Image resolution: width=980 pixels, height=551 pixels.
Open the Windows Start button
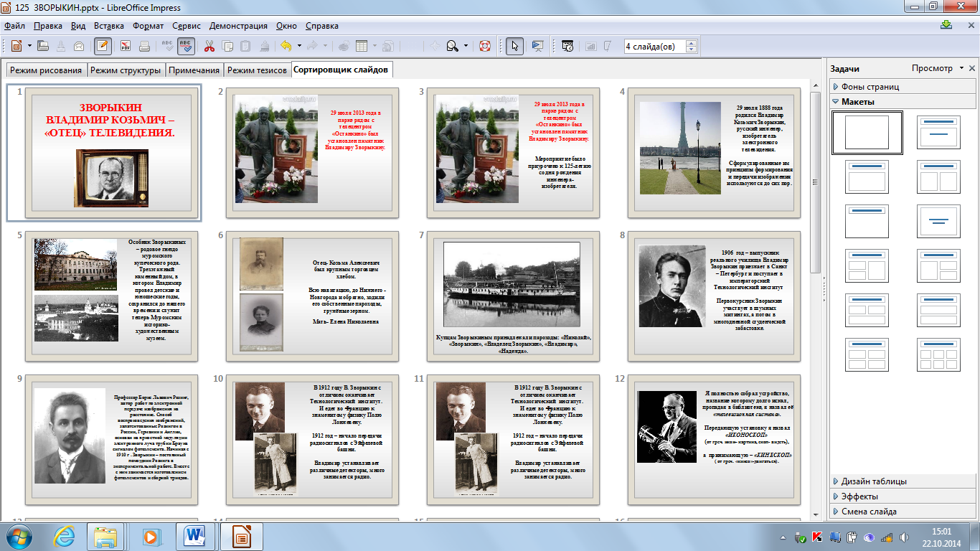tap(18, 537)
